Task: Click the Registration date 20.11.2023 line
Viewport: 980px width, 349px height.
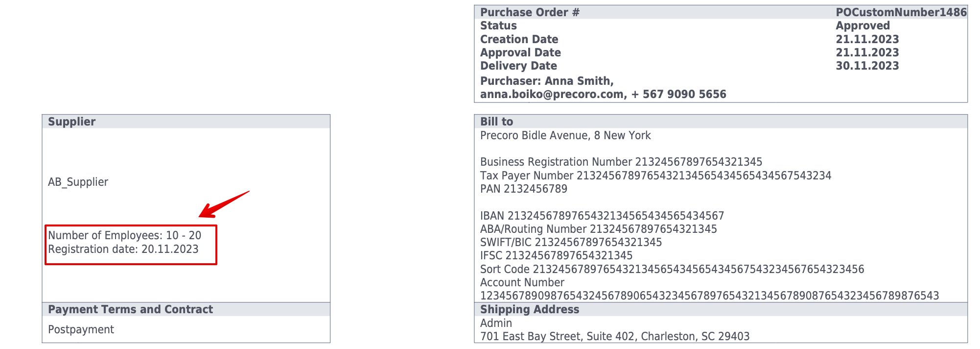Action: (123, 249)
